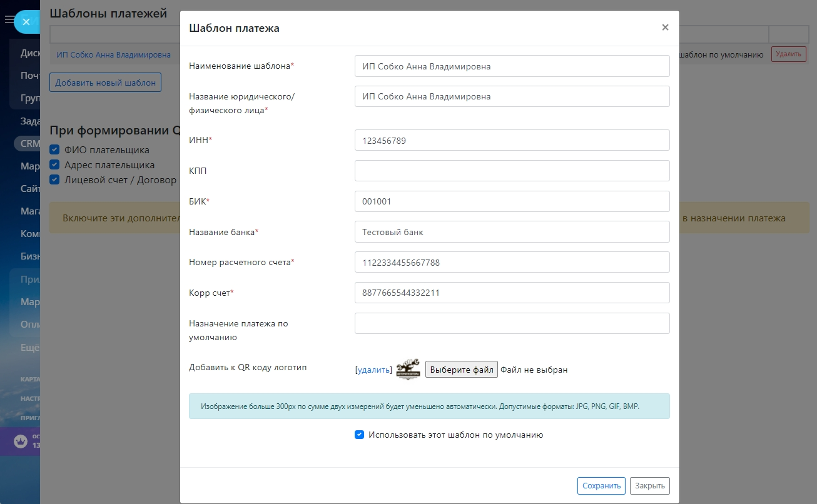
Task: Disable the 'Лицевой счет / Договор' checkbox
Action: pyautogui.click(x=55, y=180)
